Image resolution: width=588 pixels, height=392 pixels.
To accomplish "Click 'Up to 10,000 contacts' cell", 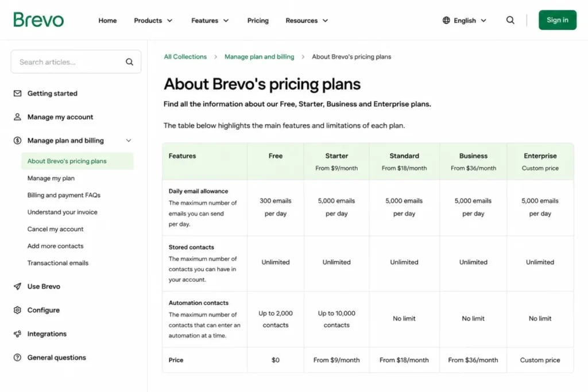I will tap(336, 319).
